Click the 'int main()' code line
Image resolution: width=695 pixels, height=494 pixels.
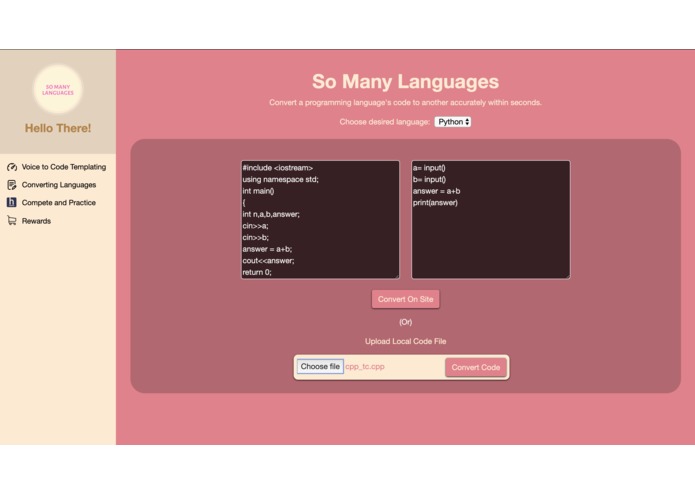258,191
